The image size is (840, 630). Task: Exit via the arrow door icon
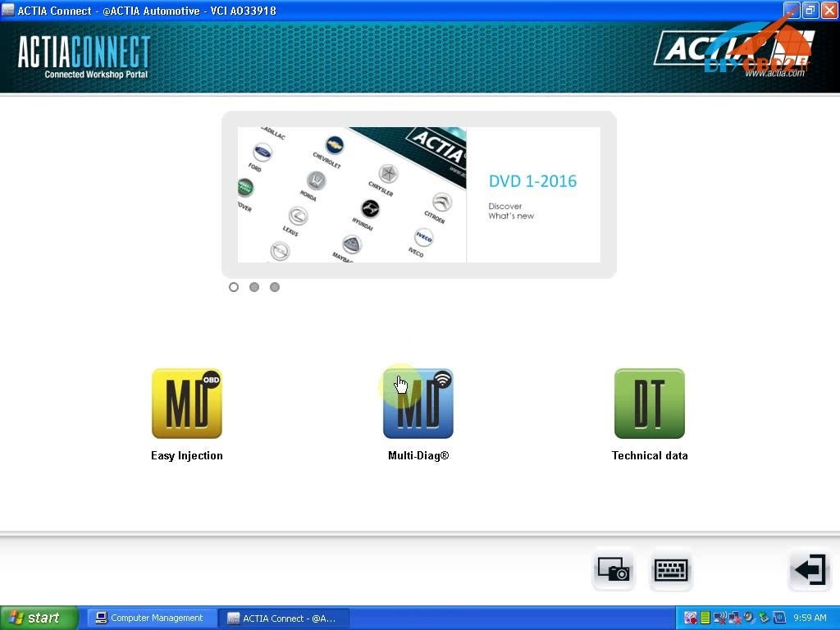[x=810, y=569]
